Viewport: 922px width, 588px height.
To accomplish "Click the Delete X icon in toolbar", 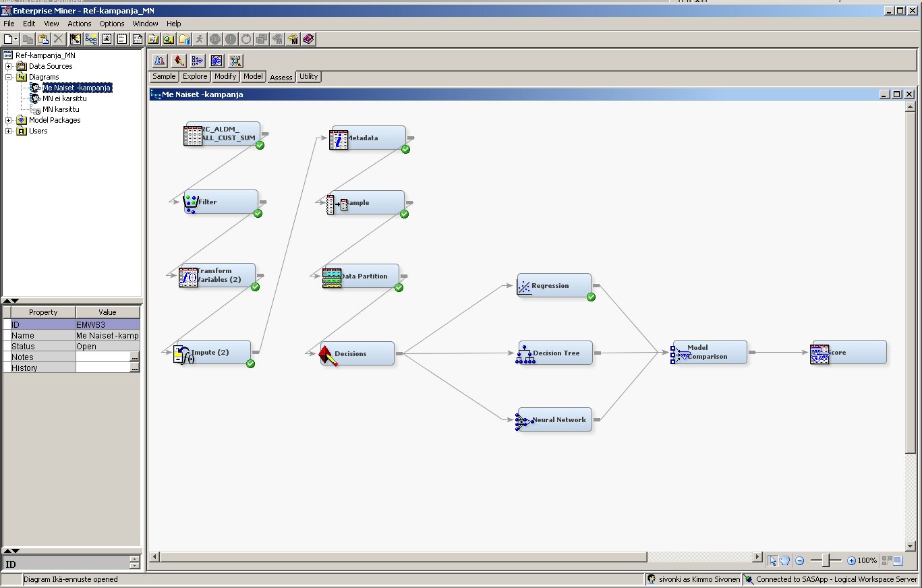I will pos(59,39).
